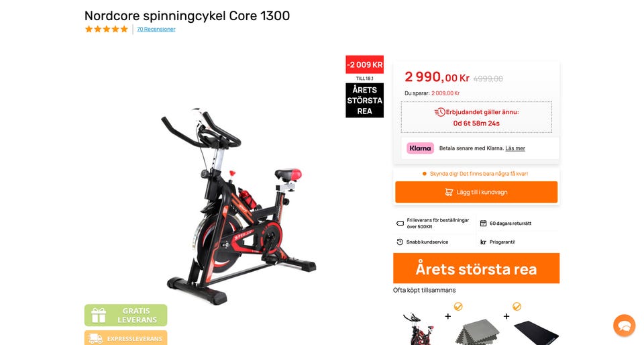Toggle the black exercise mat bundle checkmark
This screenshot has width=644, height=345.
517,306
